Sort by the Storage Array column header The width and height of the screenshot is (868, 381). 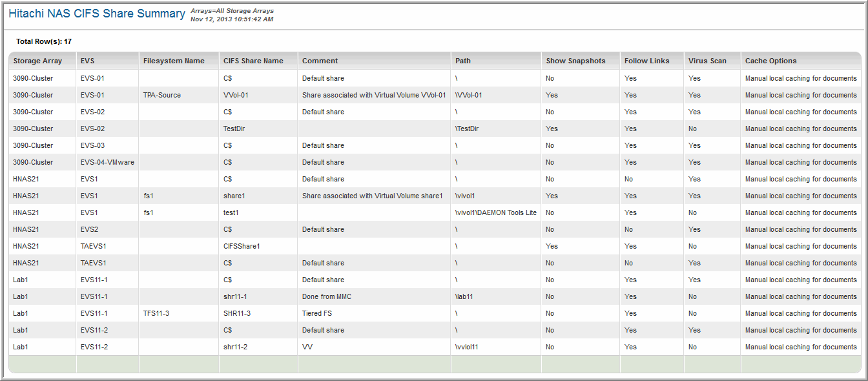point(37,61)
